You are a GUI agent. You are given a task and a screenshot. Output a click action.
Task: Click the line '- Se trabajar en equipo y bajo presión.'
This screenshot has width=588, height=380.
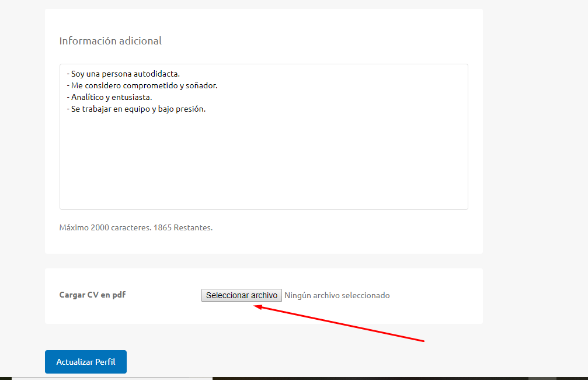point(136,109)
